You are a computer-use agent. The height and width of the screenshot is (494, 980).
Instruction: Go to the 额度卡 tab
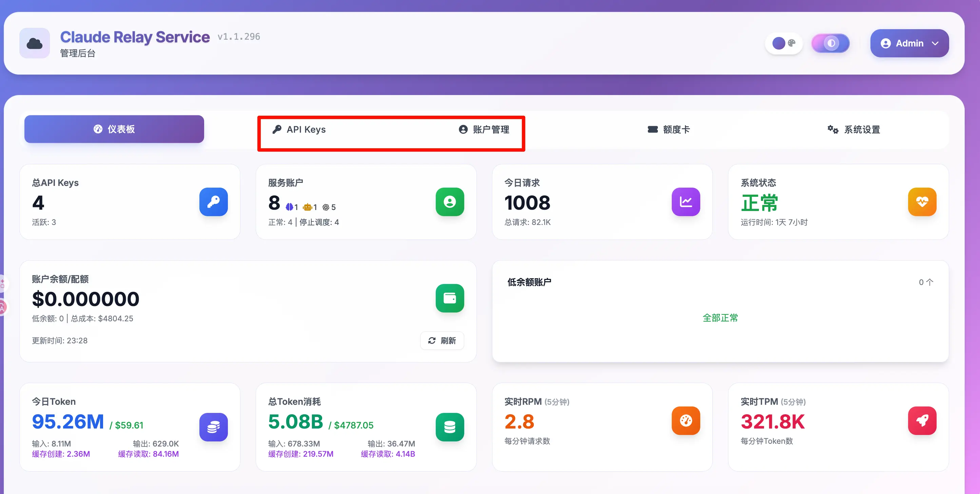(669, 129)
